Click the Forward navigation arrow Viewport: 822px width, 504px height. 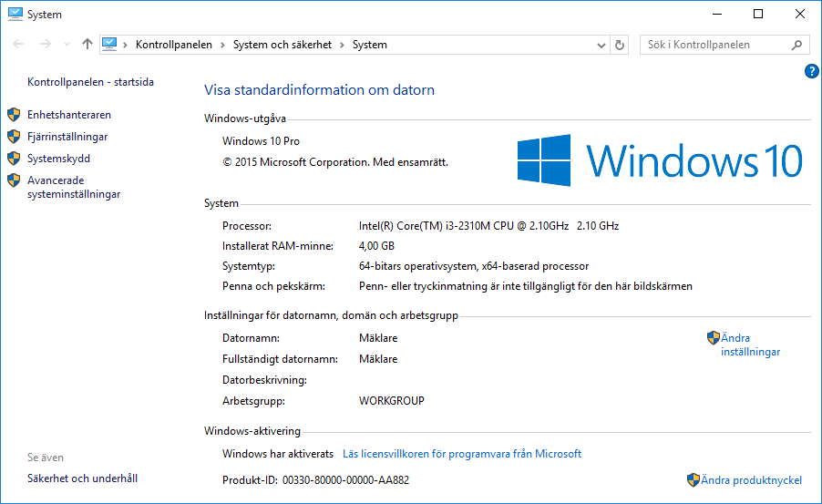pos(46,45)
